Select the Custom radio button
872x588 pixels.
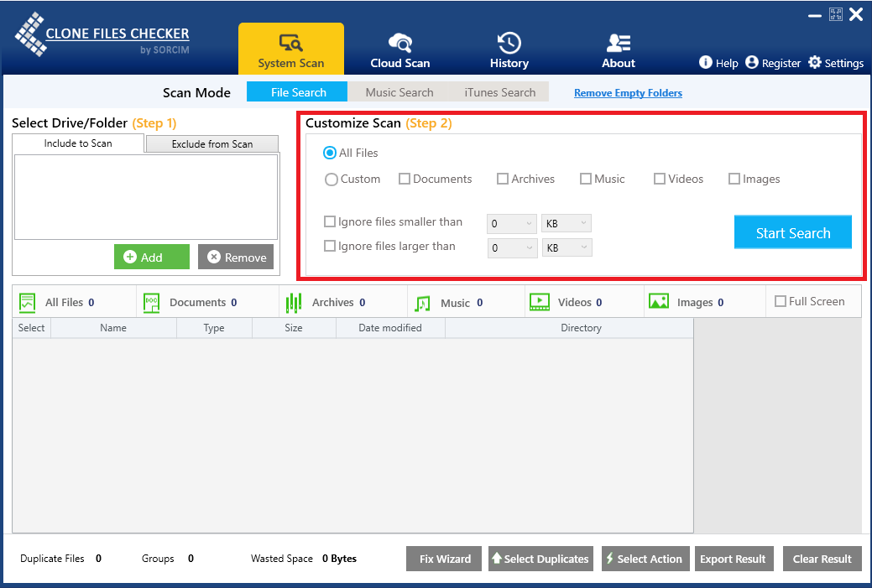[332, 180]
